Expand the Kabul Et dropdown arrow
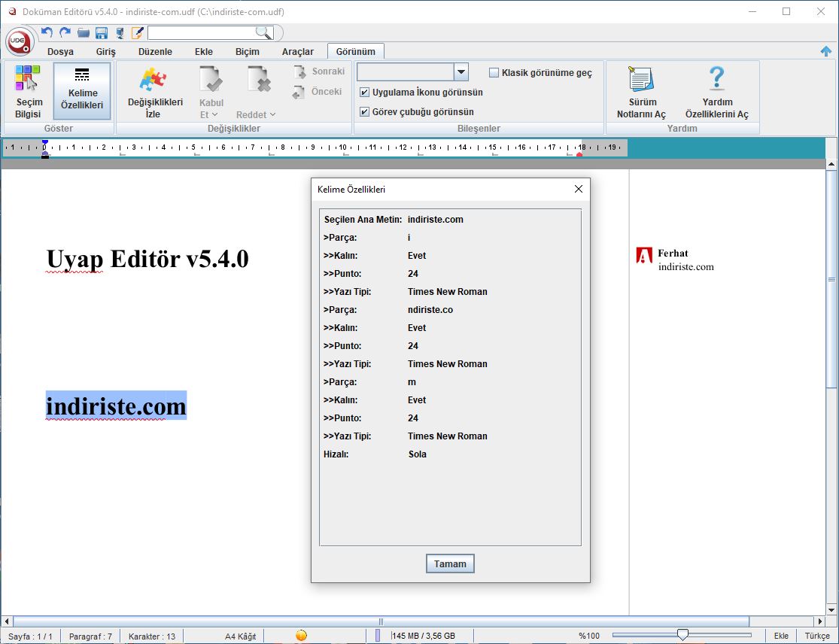This screenshot has width=839, height=644. tap(215, 114)
